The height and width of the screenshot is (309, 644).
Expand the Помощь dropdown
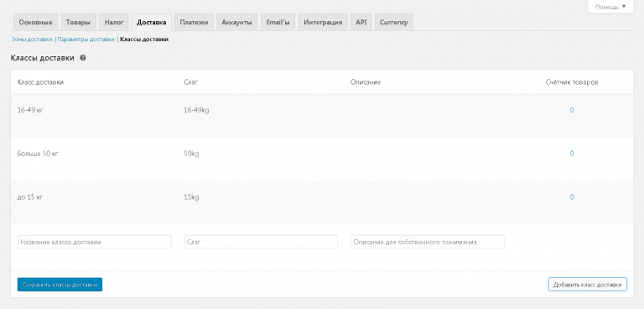point(610,7)
